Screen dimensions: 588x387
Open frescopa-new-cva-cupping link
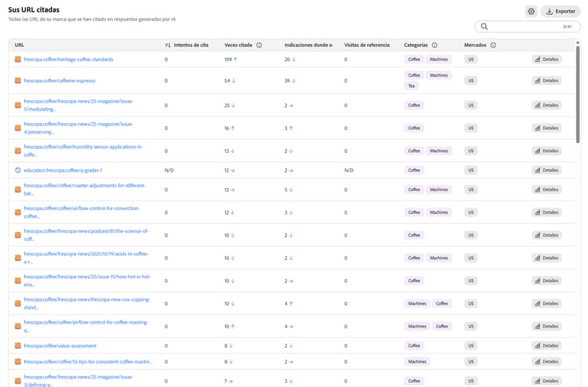(x=86, y=303)
